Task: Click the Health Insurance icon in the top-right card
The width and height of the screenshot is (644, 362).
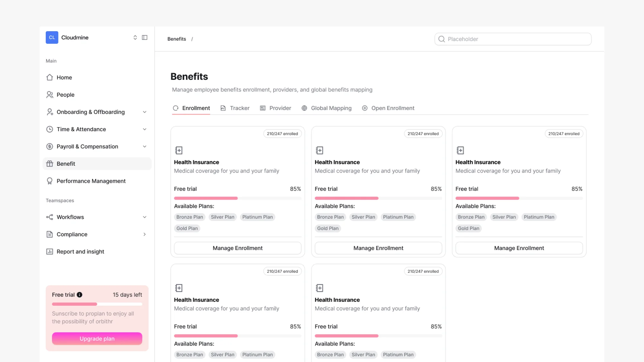Action: point(460,150)
